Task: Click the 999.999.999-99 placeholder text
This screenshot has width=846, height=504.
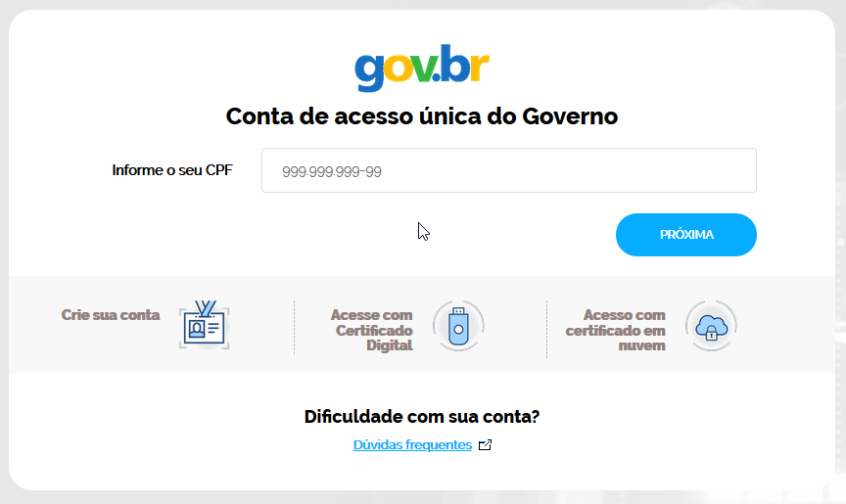Action: 332,171
